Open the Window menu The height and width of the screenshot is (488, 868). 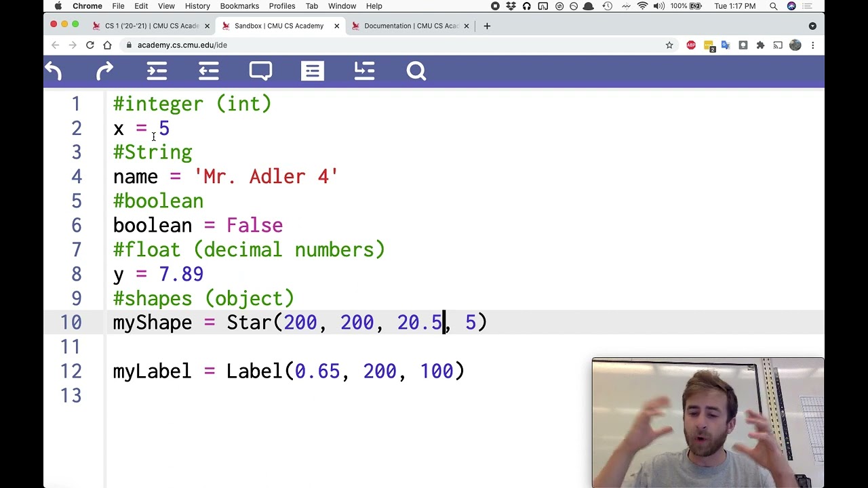click(342, 6)
